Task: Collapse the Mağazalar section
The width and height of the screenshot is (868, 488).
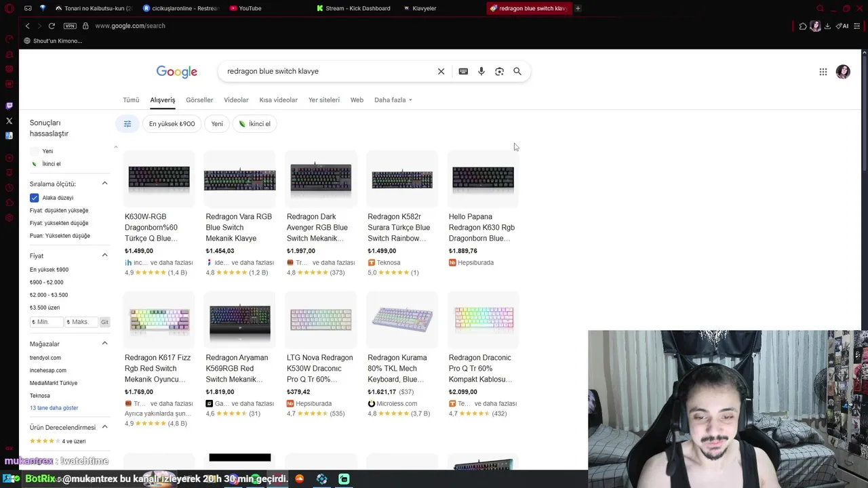Action: 104,344
